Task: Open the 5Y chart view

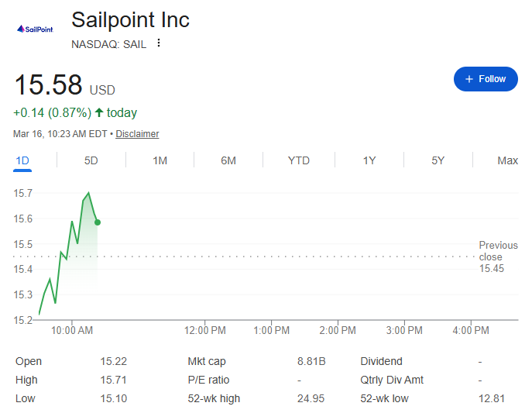Action: tap(438, 160)
